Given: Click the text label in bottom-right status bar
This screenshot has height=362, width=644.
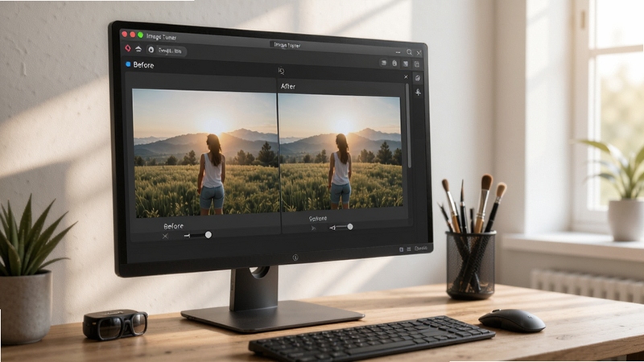Looking at the screenshot, I should pos(421,249).
